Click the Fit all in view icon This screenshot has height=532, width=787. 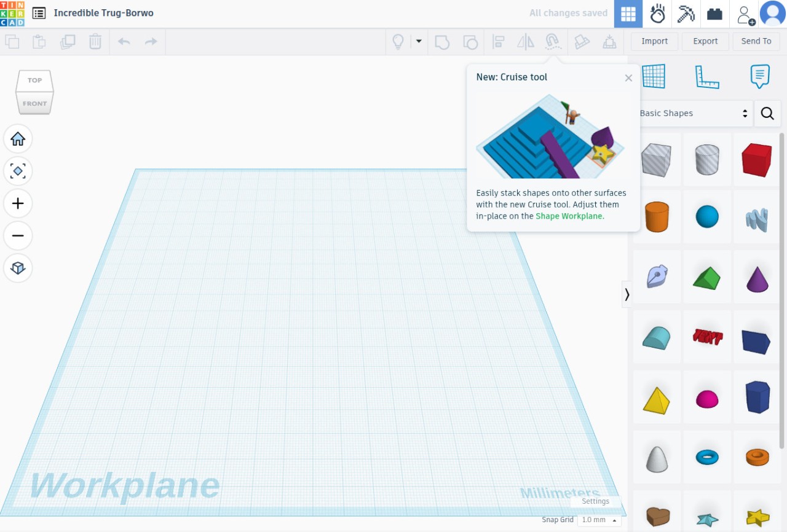pos(18,171)
